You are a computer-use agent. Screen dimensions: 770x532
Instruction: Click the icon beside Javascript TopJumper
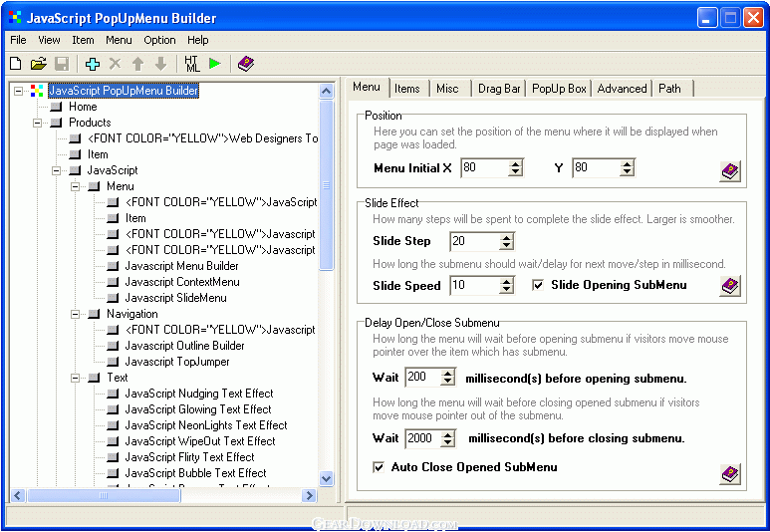[x=113, y=362]
